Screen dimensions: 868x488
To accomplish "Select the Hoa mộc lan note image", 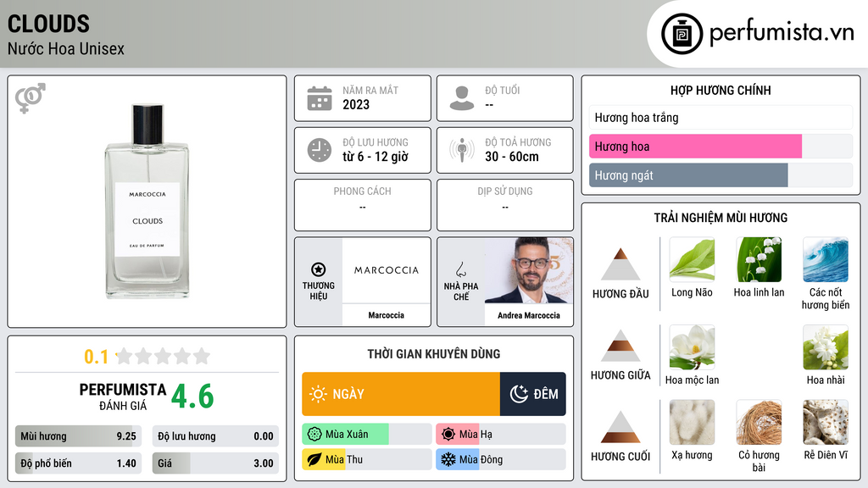I will pos(692,347).
